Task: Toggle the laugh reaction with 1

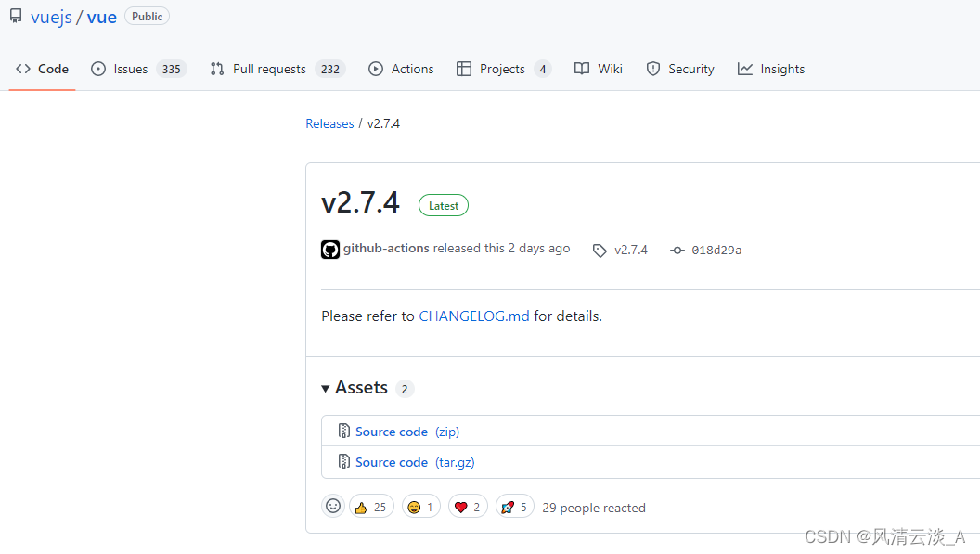Action: pos(421,507)
